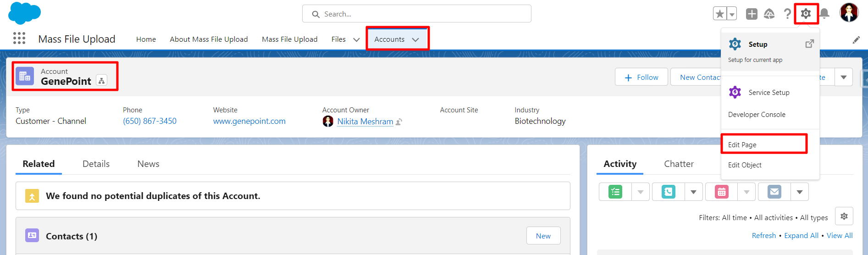The image size is (868, 255).
Task: Open the Files navigation tab
Action: point(338,39)
